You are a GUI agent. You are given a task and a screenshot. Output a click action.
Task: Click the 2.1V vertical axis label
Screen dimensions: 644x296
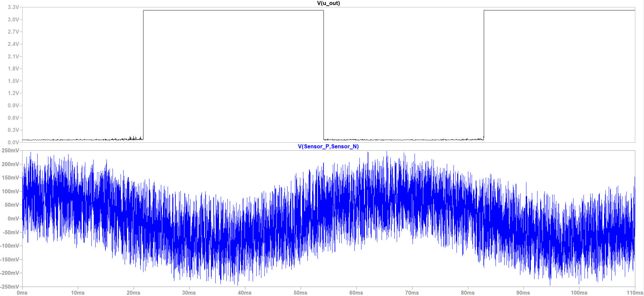[x=13, y=56]
